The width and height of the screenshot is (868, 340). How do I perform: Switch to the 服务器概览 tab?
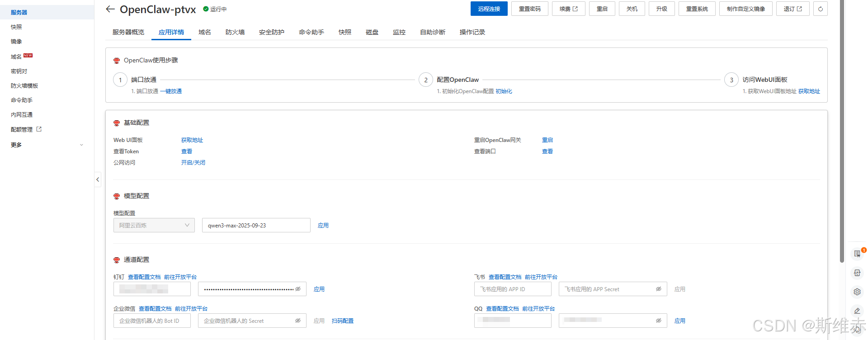128,32
